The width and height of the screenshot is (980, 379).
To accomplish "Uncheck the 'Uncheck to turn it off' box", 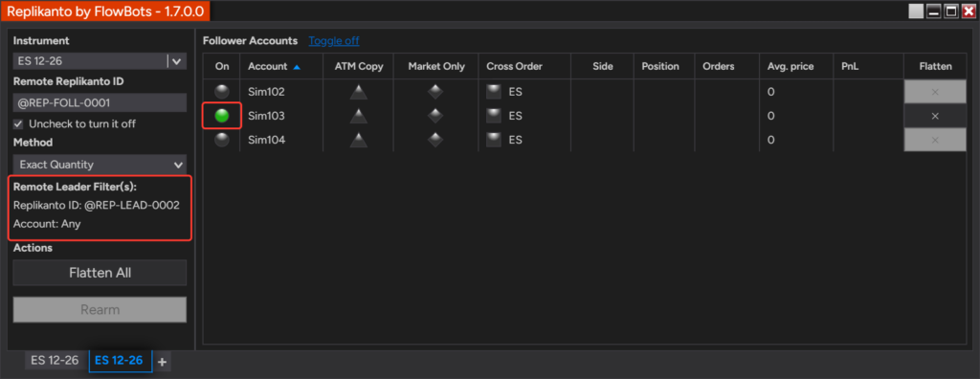I will click(x=18, y=123).
